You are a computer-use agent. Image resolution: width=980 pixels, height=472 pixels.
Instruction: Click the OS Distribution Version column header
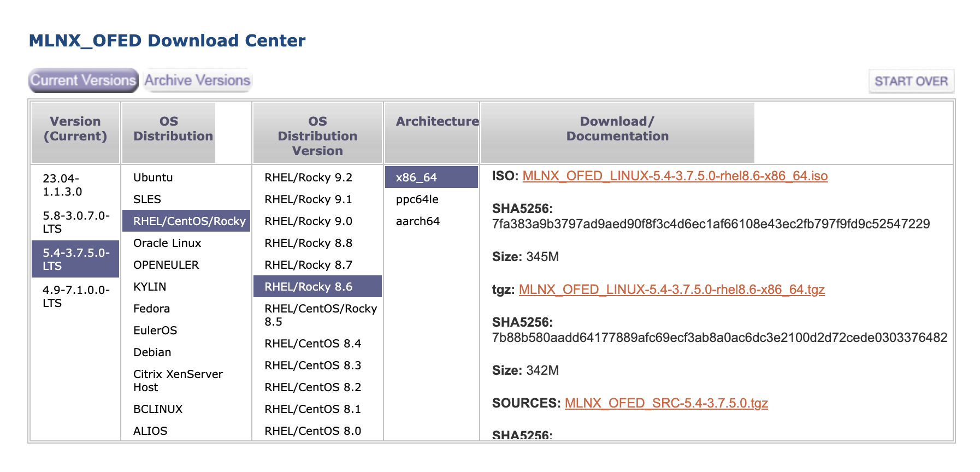(x=317, y=133)
